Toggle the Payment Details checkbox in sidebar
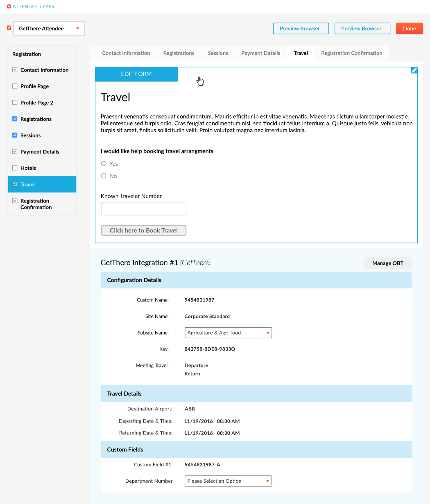This screenshot has height=504, width=430. click(x=15, y=152)
